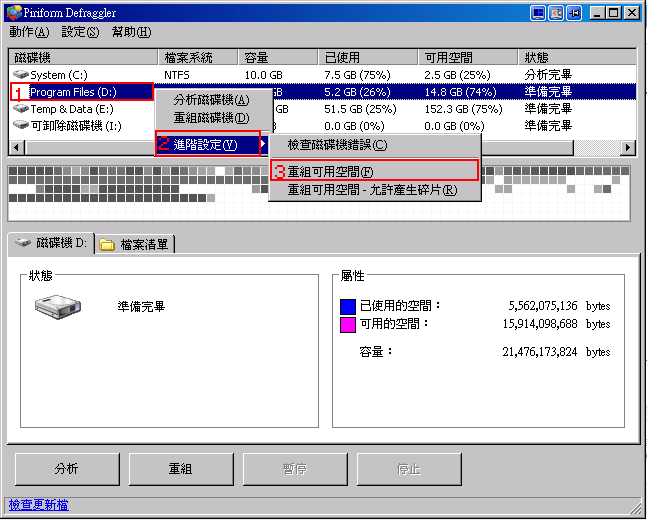Open the 動作(A) menu
The width and height of the screenshot is (647, 520).
pyautogui.click(x=29, y=32)
